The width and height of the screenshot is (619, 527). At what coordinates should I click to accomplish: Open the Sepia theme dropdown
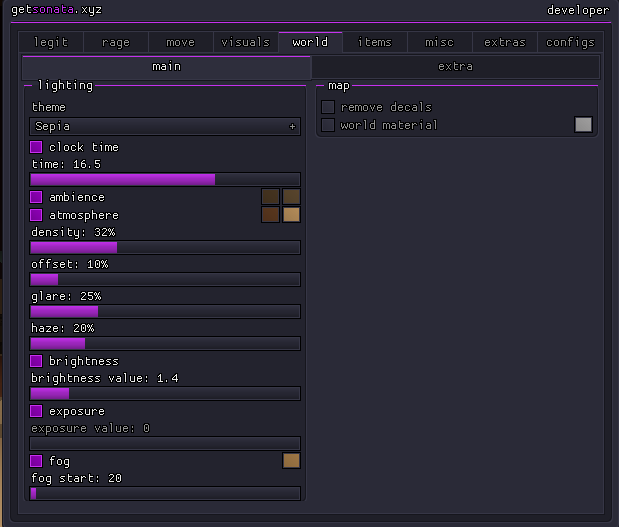[x=165, y=126]
